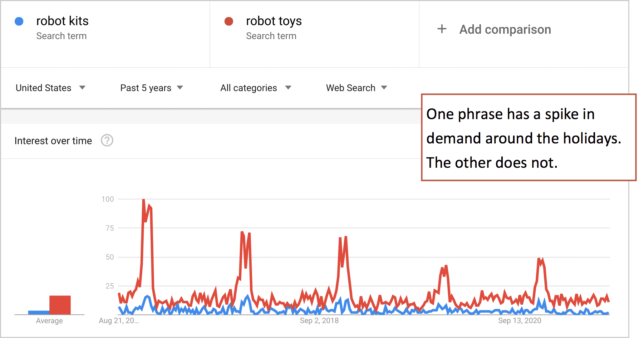The height and width of the screenshot is (338, 644).
Task: Edit the robot toys search term
Action: pyautogui.click(x=274, y=21)
